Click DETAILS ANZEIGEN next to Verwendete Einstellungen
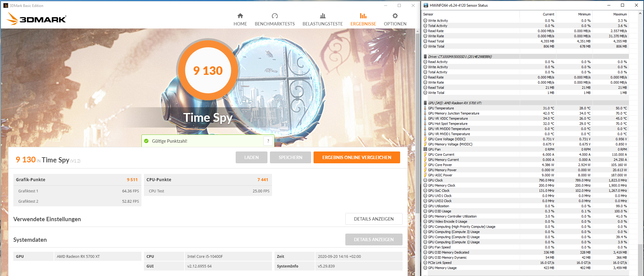Screen dimensions: 644x276 pos(374,219)
